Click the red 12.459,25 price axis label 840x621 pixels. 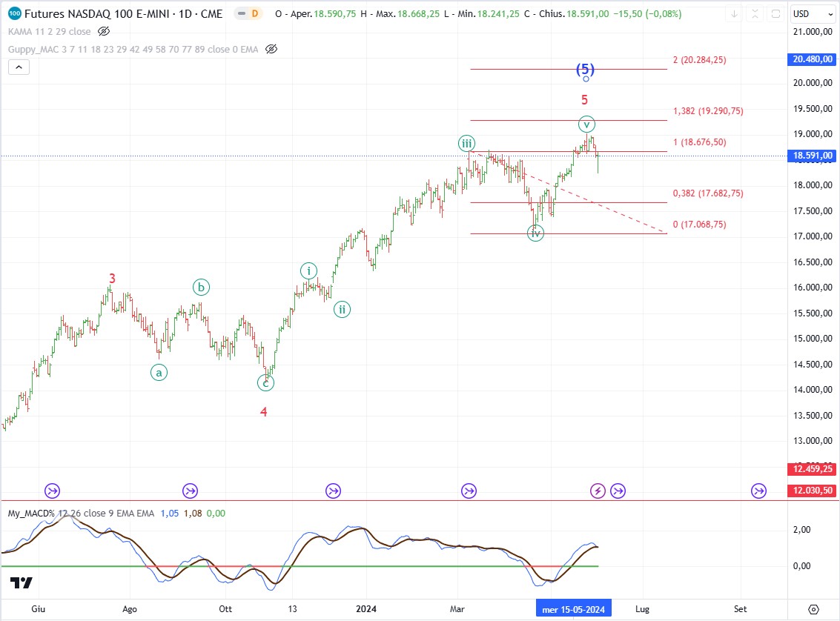click(x=813, y=469)
